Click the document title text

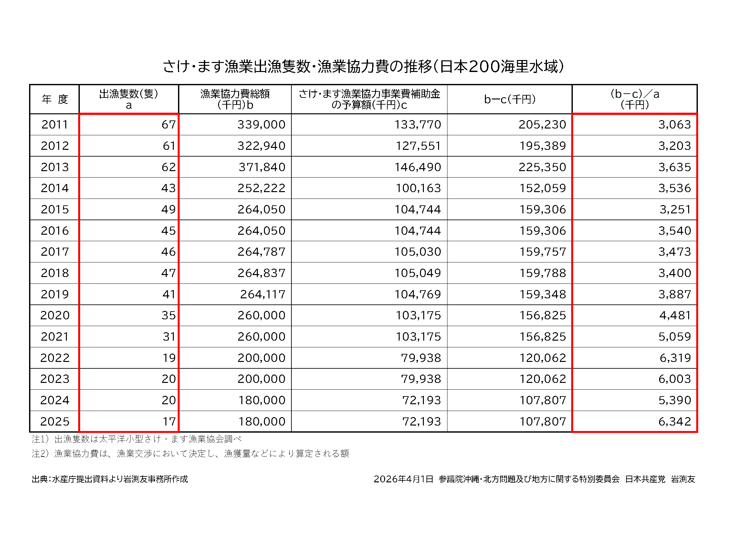[363, 67]
